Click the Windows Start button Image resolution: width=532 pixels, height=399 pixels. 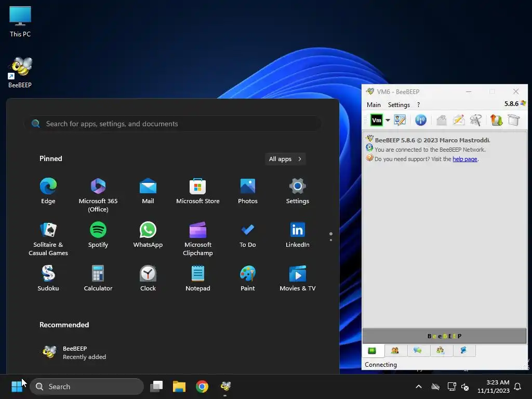click(x=17, y=387)
